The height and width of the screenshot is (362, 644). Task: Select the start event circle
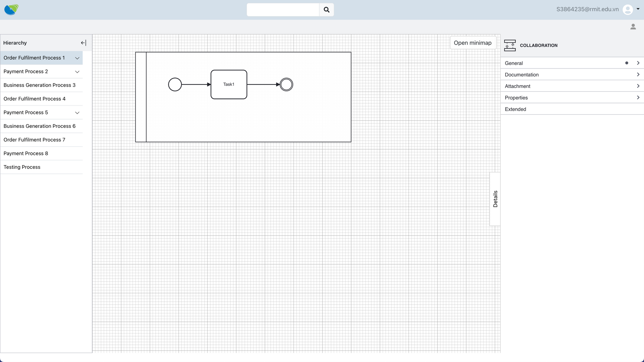pyautogui.click(x=175, y=85)
